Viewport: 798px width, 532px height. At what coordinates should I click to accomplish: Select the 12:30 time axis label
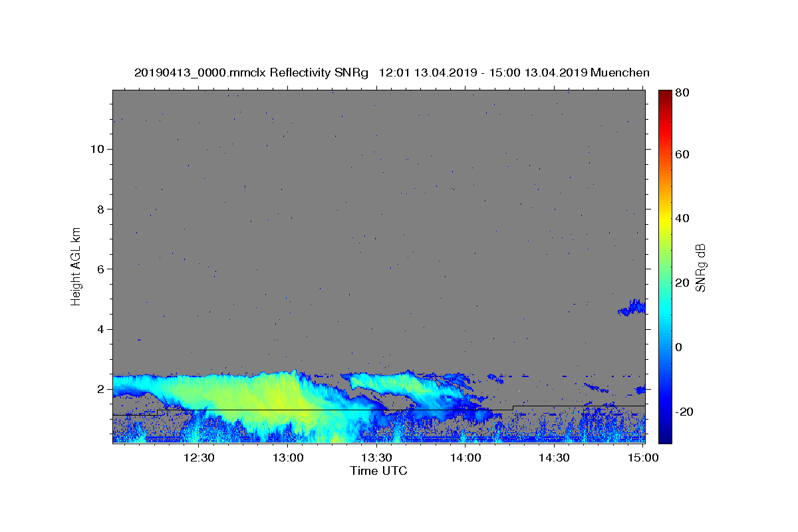(199, 458)
